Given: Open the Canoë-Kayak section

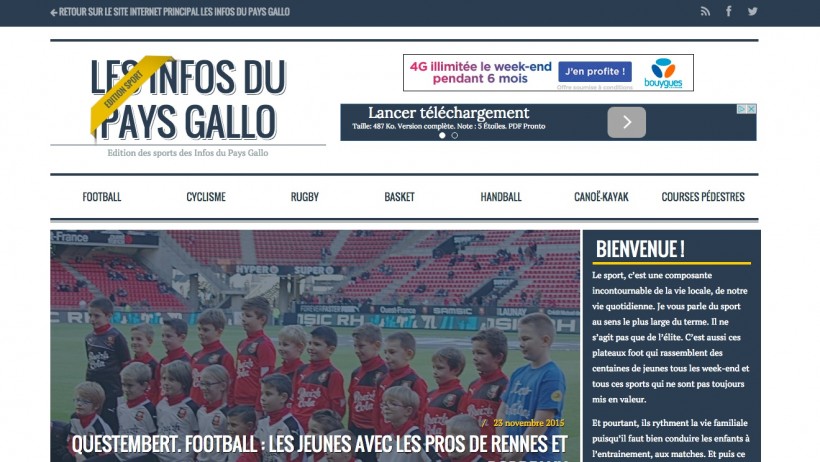Looking at the screenshot, I should pos(601,197).
